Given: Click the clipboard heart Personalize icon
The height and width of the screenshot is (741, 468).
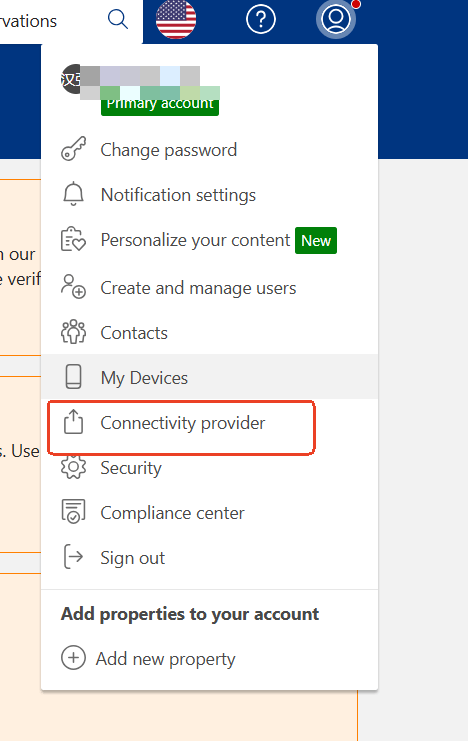Looking at the screenshot, I should click(73, 239).
